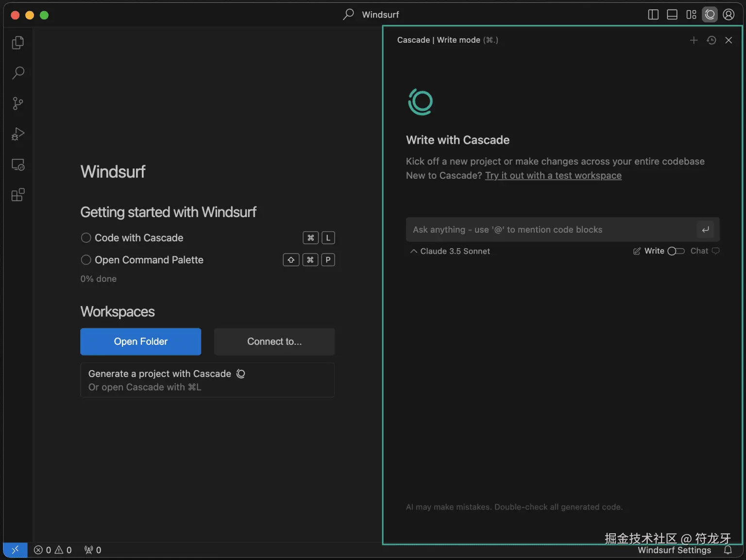
Task: Select the Open Command Palette radio circle
Action: [86, 260]
